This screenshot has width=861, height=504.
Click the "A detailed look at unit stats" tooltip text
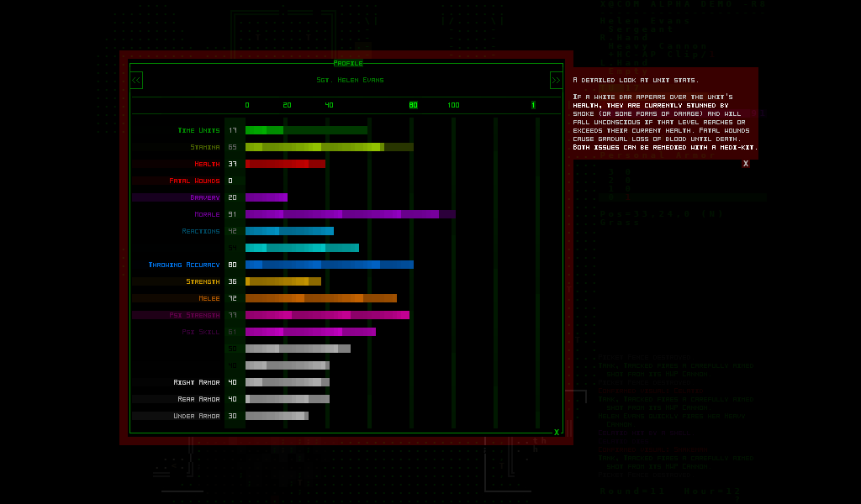pos(636,80)
